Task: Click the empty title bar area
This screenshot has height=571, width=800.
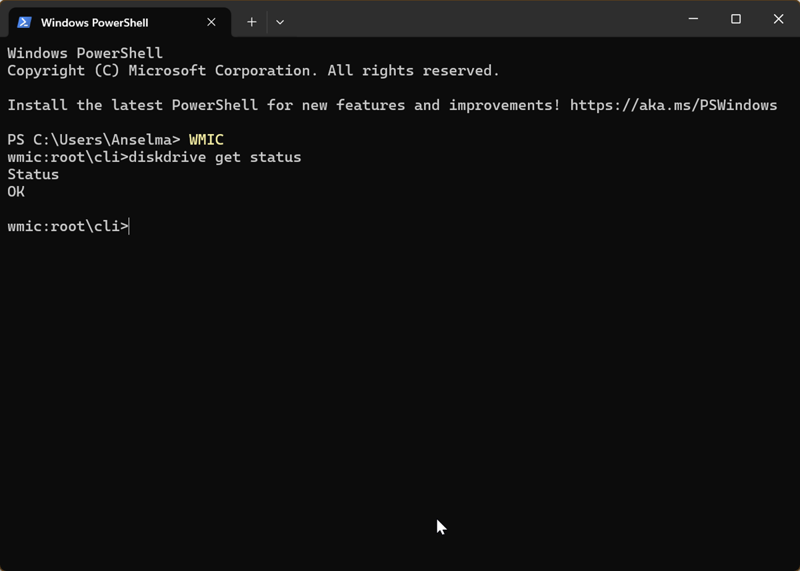Action: click(480, 20)
